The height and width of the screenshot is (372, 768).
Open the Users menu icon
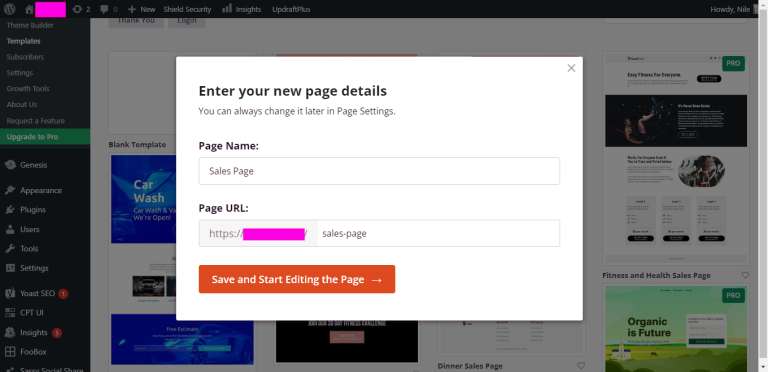pyautogui.click(x=10, y=229)
